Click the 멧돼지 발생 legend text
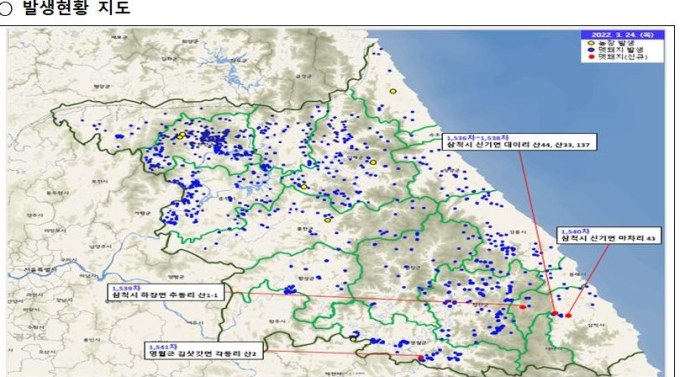Screen dimensions: 680x377 [x=620, y=50]
